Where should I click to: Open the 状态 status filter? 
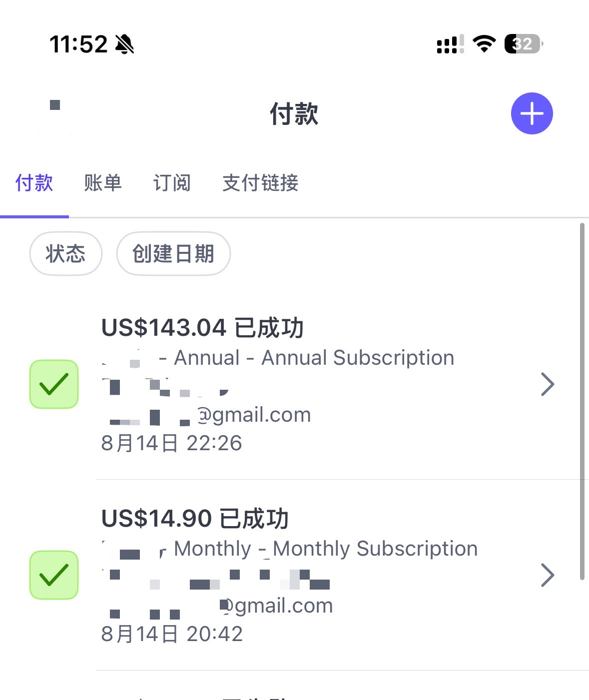click(66, 254)
